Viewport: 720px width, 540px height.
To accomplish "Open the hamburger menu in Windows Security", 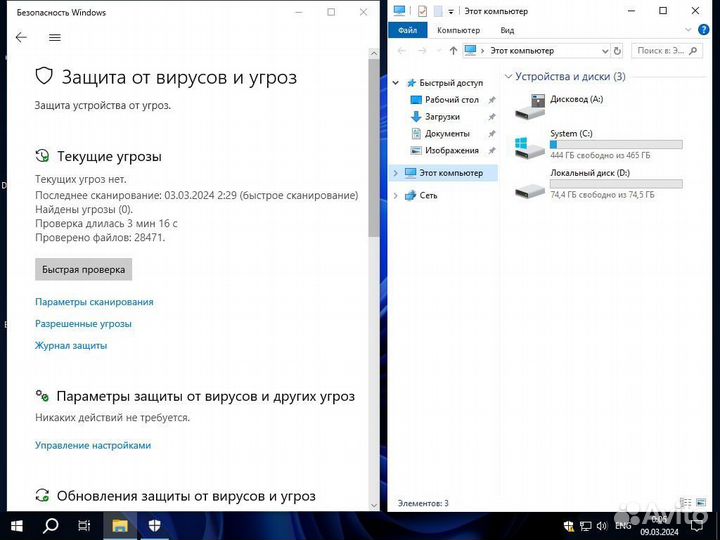I will [55, 37].
